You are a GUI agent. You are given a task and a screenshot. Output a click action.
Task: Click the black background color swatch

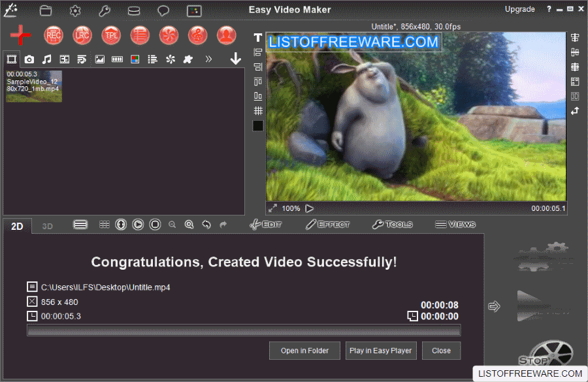click(x=257, y=125)
